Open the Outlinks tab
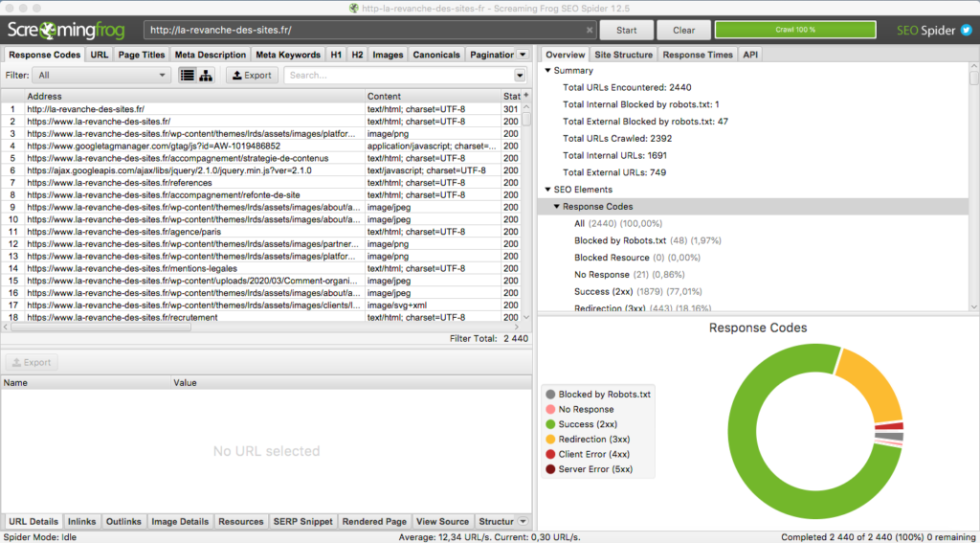The image size is (980, 543). tap(123, 521)
